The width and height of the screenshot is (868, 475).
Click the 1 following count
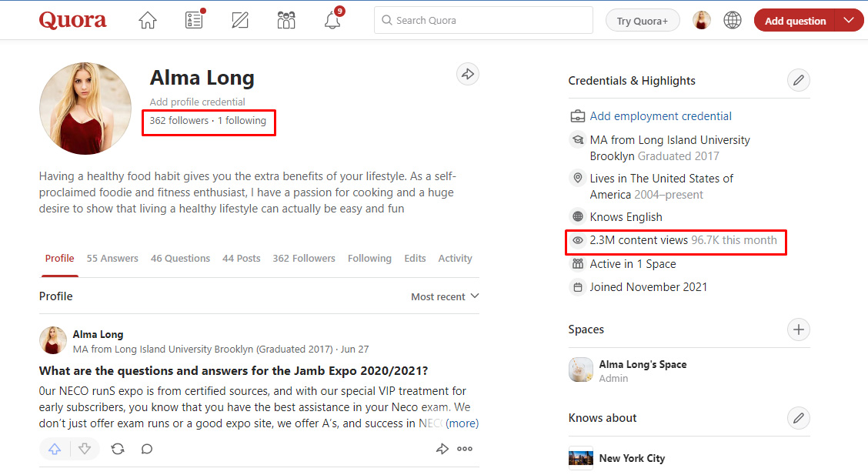tap(242, 121)
